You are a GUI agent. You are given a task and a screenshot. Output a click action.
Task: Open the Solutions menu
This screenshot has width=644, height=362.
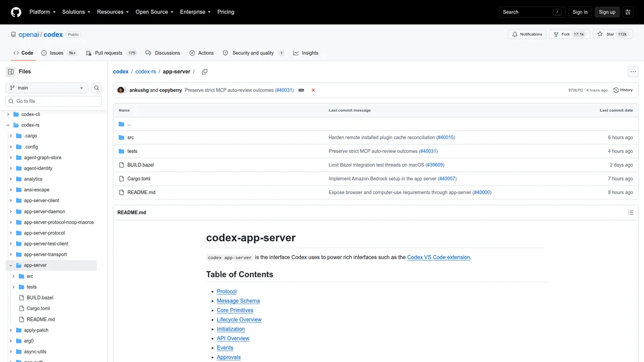pyautogui.click(x=76, y=12)
